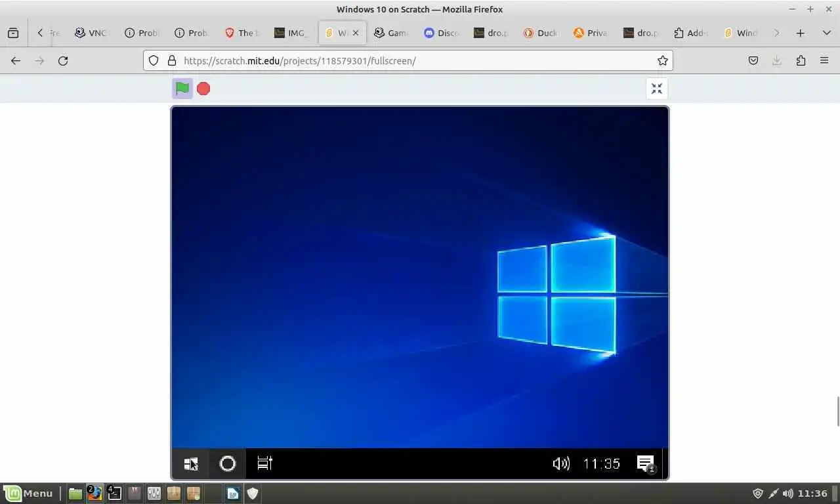The width and height of the screenshot is (840, 504).
Task: Click the Cortana circle icon
Action: pyautogui.click(x=228, y=464)
